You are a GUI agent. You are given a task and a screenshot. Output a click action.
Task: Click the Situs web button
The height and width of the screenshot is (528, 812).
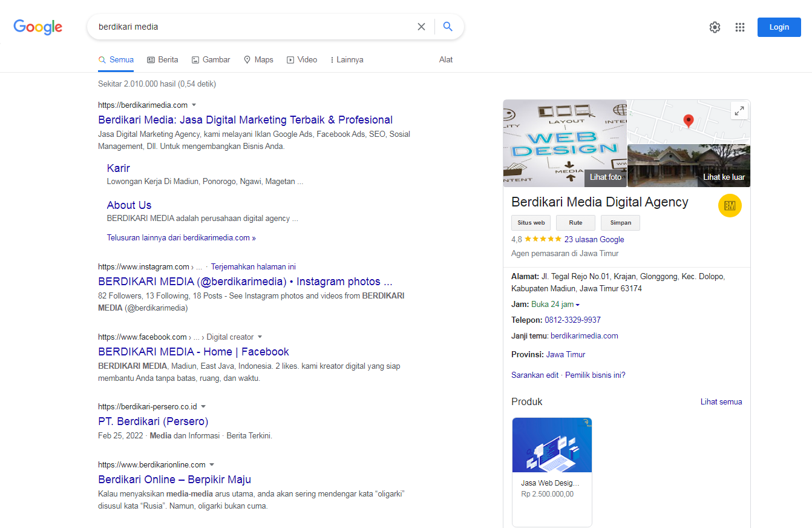coord(531,223)
